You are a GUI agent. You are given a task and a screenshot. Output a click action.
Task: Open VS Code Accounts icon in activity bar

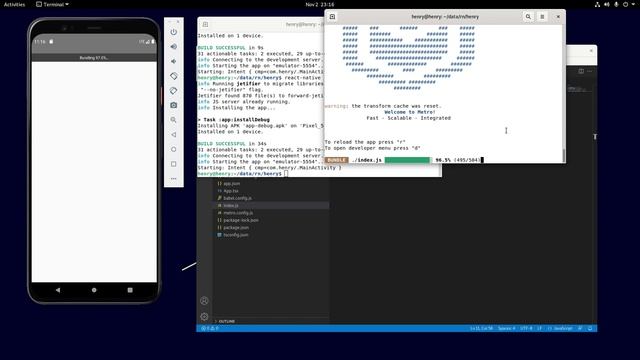204,301
